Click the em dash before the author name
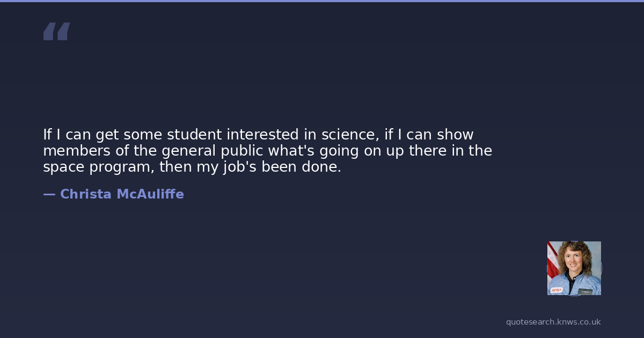 coord(49,194)
